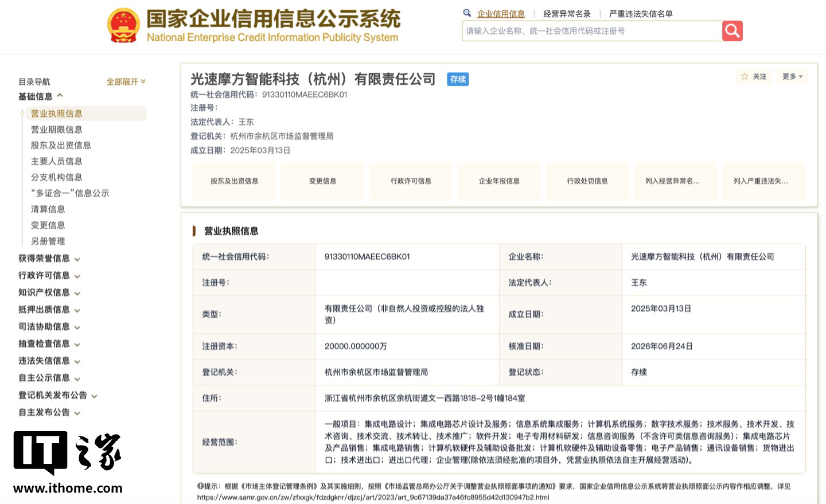Switch to 严重违法失信名单 tab

[x=641, y=14]
